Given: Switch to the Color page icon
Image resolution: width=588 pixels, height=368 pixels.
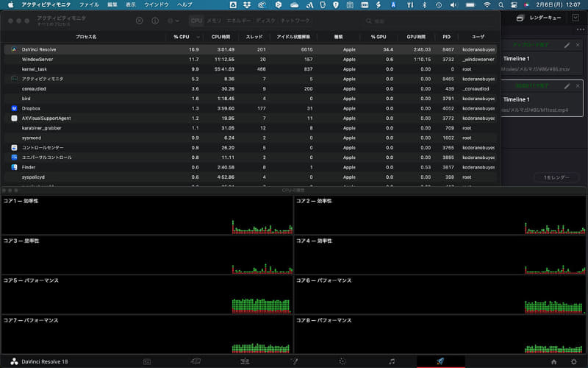Looking at the screenshot, I should point(342,361).
